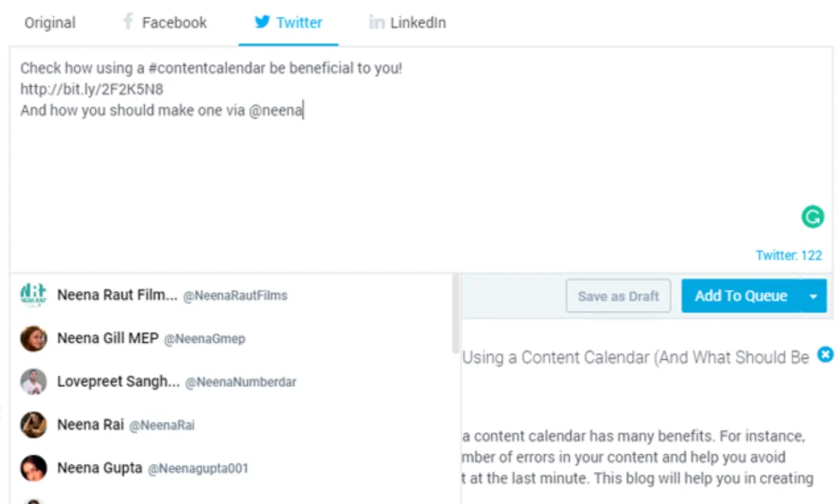
Task: Click the Save as Draft button
Action: point(618,296)
